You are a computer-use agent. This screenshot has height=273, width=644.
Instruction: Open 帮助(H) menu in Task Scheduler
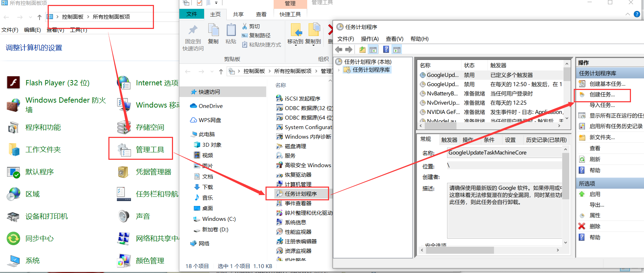419,39
